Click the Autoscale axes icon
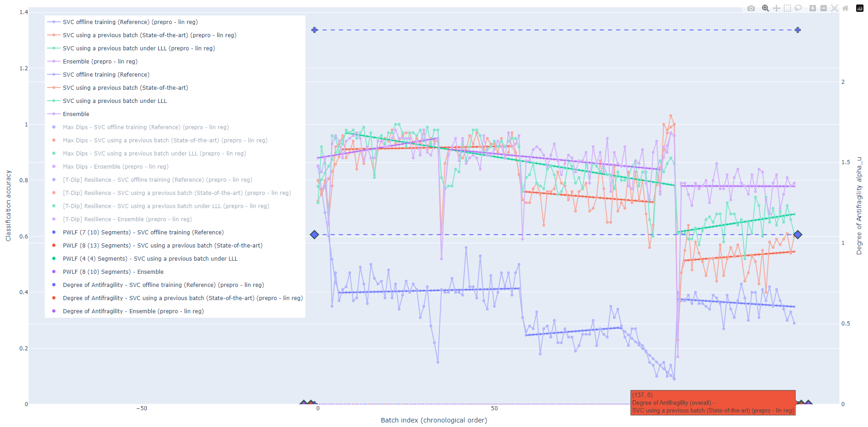The width and height of the screenshot is (868, 427). point(834,8)
